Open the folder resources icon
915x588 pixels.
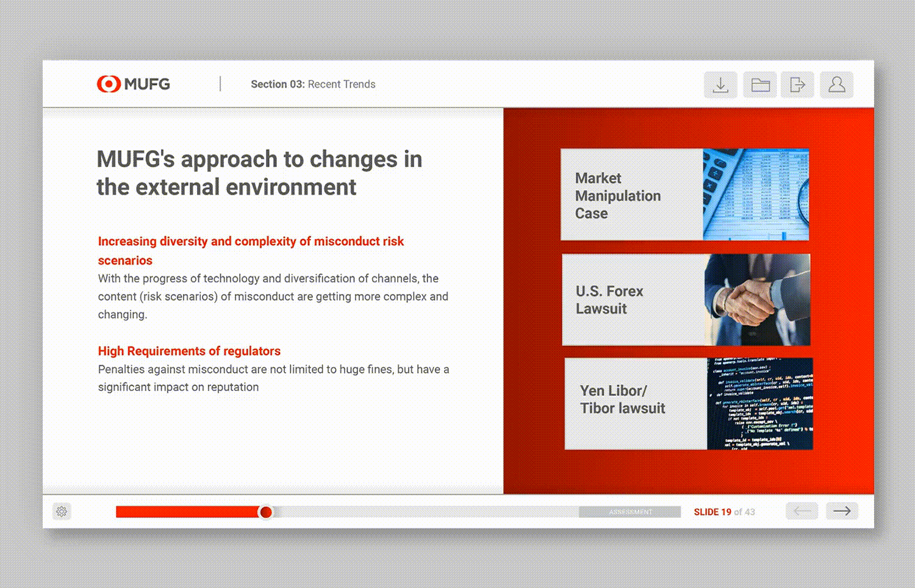(760, 85)
